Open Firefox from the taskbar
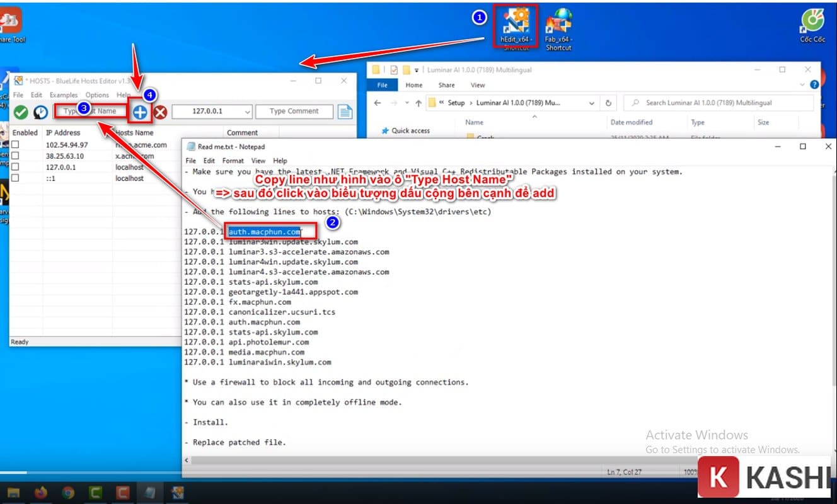The image size is (837, 504). click(41, 493)
